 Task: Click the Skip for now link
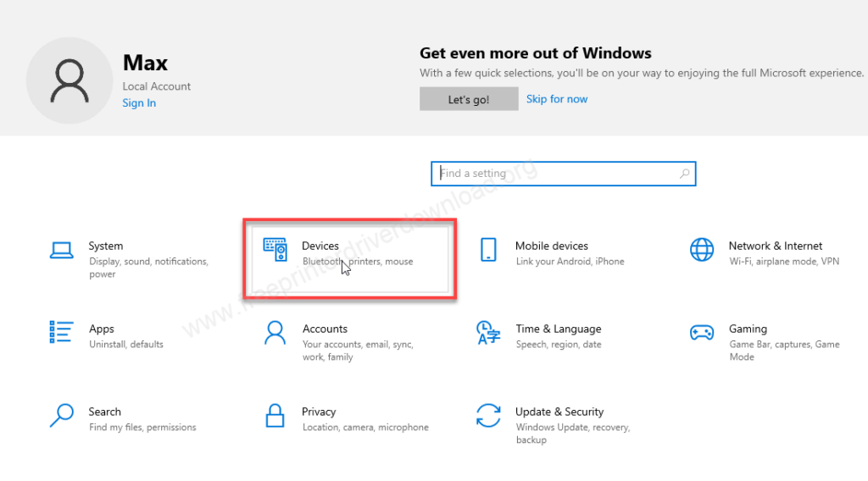557,99
